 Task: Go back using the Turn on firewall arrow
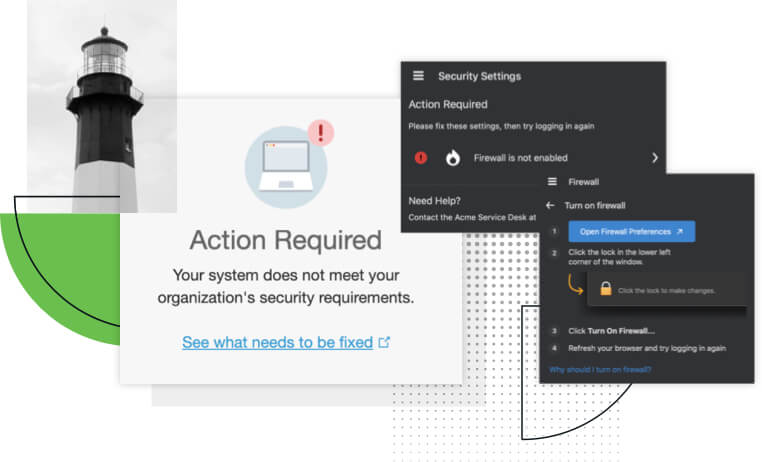(551, 205)
